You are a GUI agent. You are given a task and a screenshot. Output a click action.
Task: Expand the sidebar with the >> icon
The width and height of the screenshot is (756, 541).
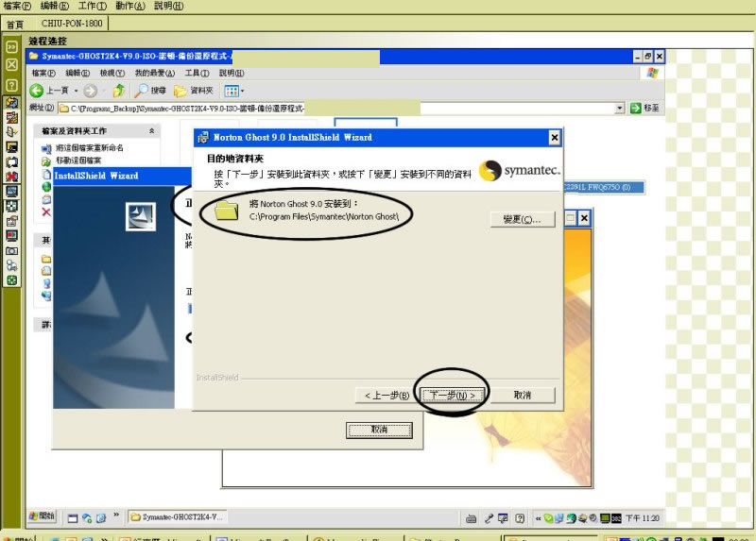tap(11, 46)
